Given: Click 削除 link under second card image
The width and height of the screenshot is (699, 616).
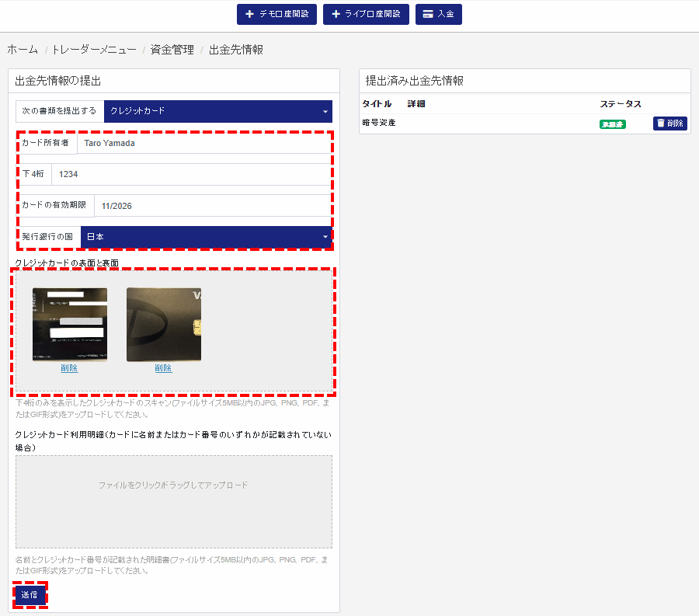Looking at the screenshot, I should [163, 368].
